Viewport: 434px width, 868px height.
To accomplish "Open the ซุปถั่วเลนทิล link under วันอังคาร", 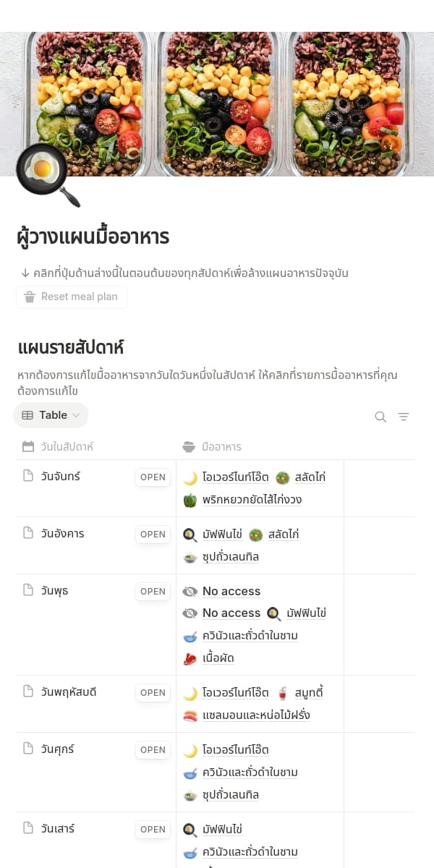I will (x=230, y=557).
